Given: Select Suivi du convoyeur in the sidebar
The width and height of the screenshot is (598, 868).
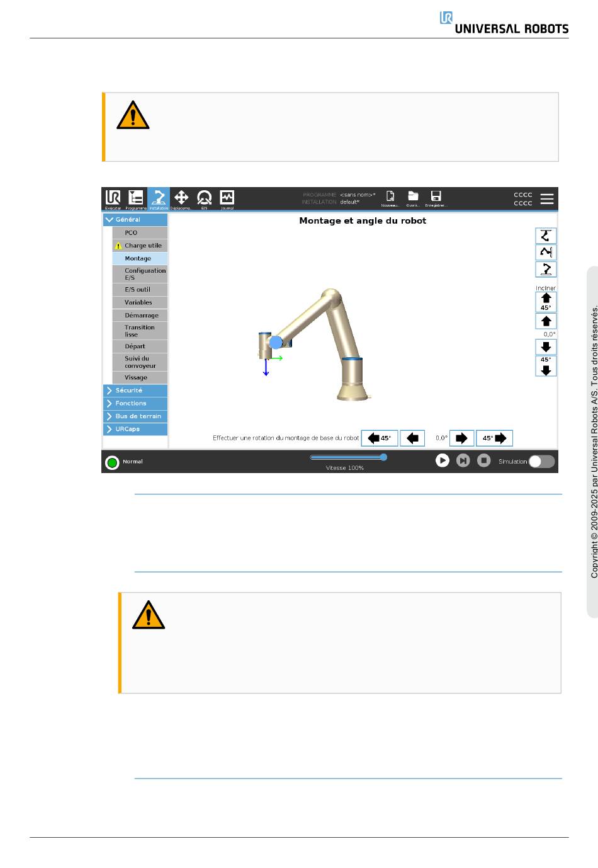Looking at the screenshot, I should click(x=140, y=362).
